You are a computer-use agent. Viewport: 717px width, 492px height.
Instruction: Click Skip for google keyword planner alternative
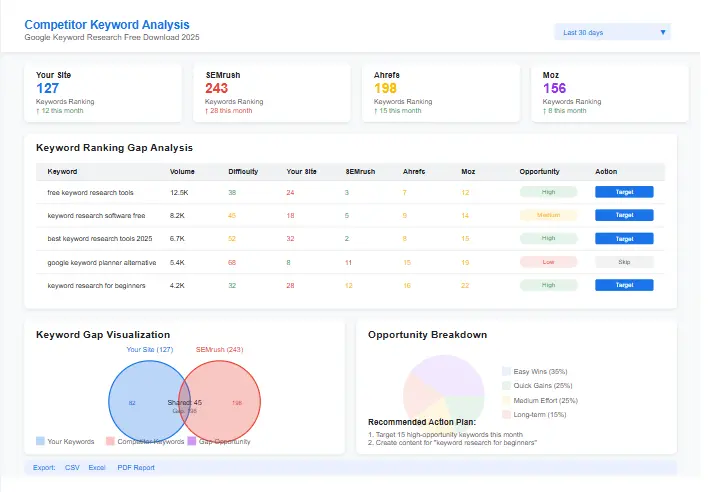(x=623, y=262)
